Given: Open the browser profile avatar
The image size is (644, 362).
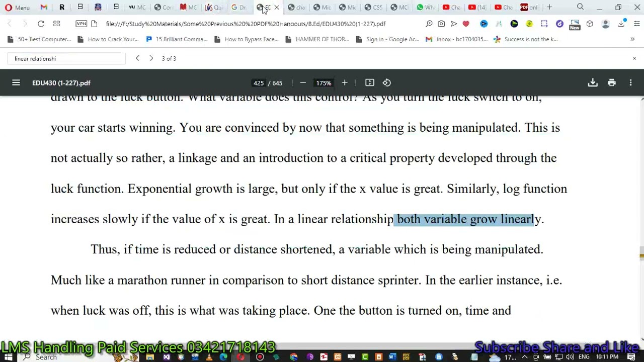Looking at the screenshot, I should (x=606, y=24).
